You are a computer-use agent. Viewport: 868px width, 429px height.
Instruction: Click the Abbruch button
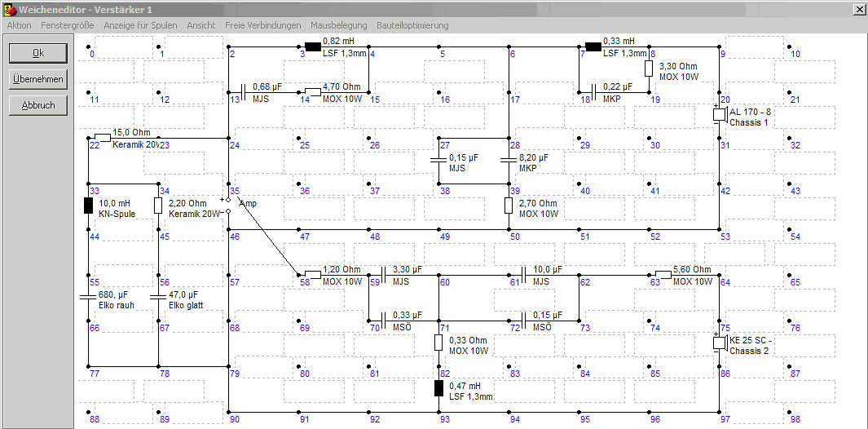(38, 105)
